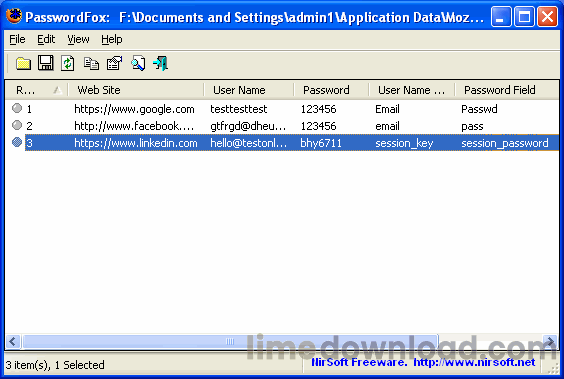Click the Refresh toolbar icon
This screenshot has width=564, height=379.
pos(68,64)
